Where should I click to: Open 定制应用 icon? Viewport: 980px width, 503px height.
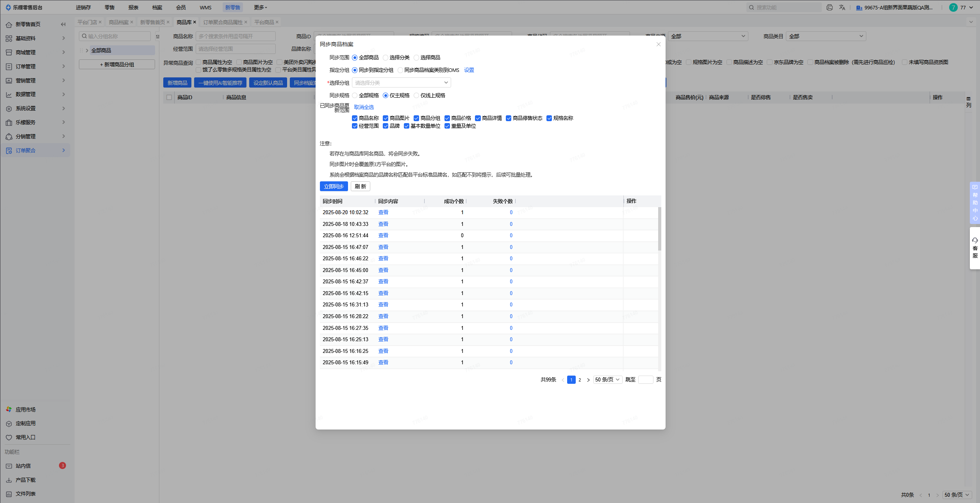pos(9,424)
